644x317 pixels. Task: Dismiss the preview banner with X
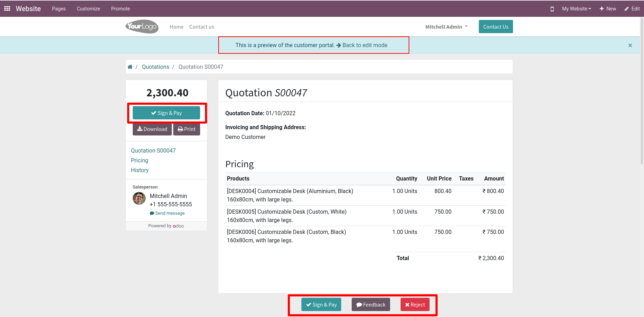630,45
